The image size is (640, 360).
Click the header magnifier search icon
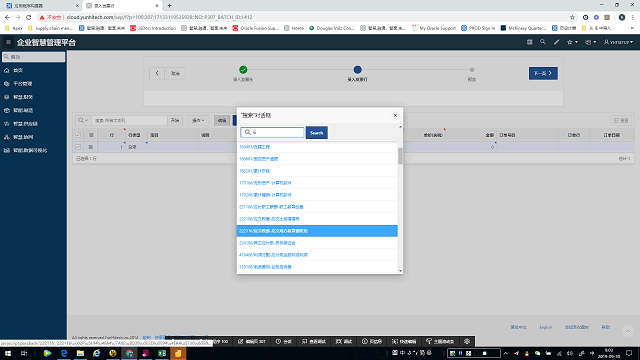542,42
